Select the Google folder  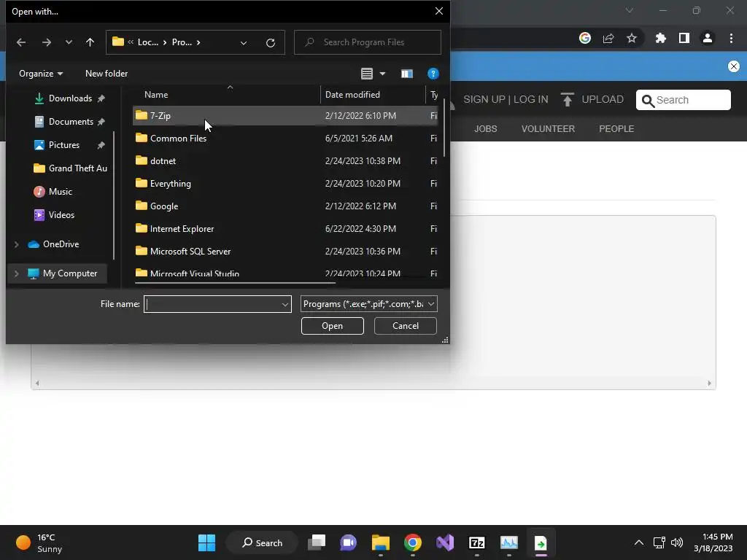(285, 206)
